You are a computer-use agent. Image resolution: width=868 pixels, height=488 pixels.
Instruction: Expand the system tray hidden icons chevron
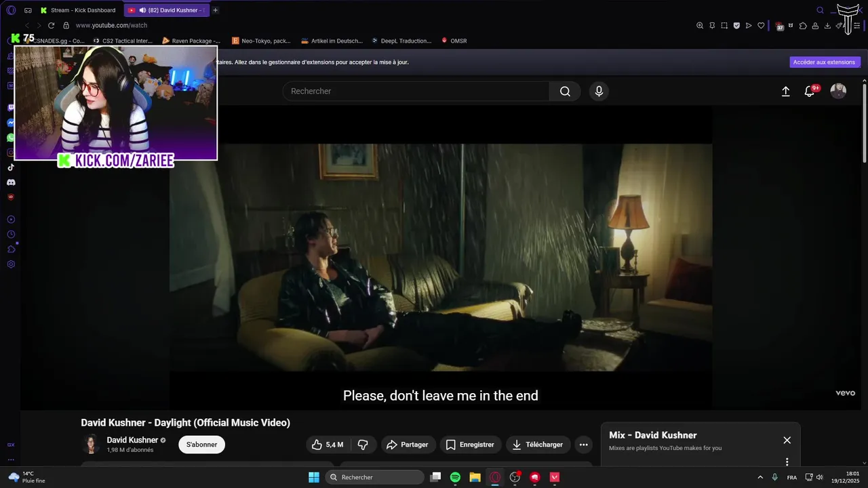(x=760, y=477)
